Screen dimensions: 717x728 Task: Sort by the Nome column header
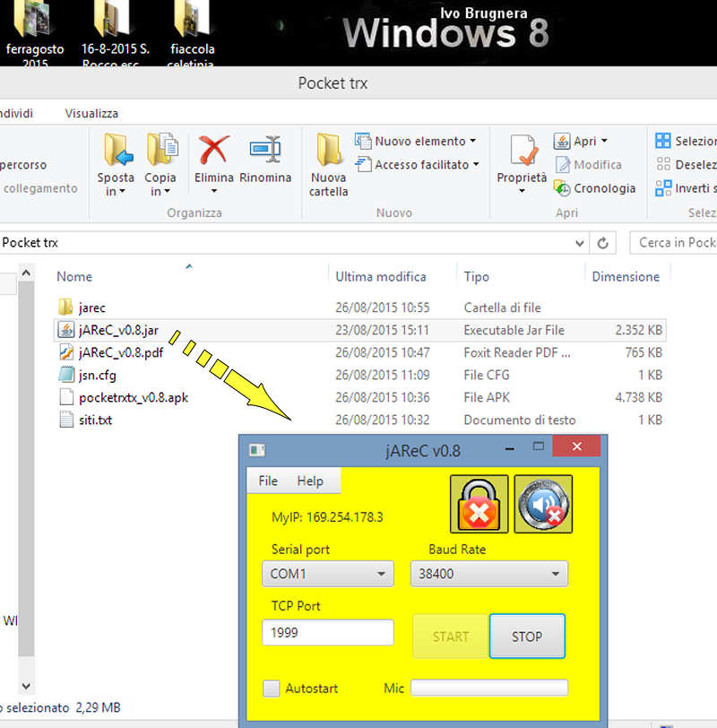point(74,277)
